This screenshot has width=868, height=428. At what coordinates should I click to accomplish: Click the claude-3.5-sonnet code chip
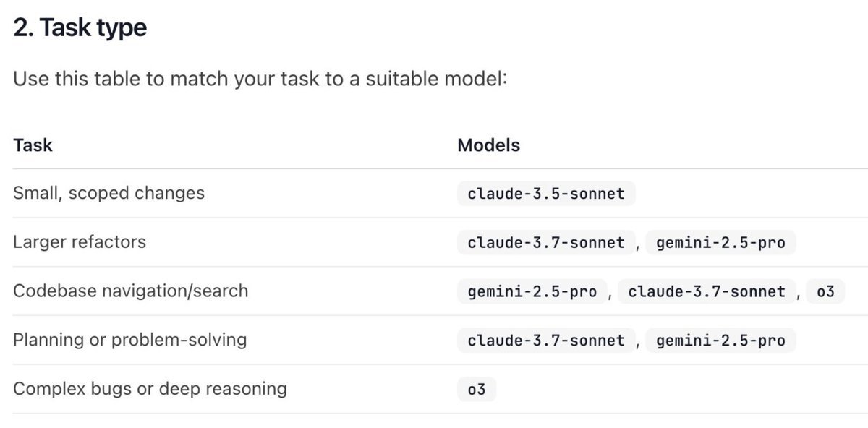pyautogui.click(x=546, y=194)
